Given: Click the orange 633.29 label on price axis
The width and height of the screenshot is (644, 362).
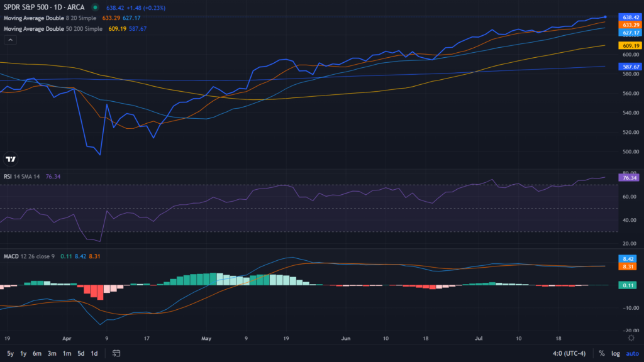Looking at the screenshot, I should click(x=630, y=25).
